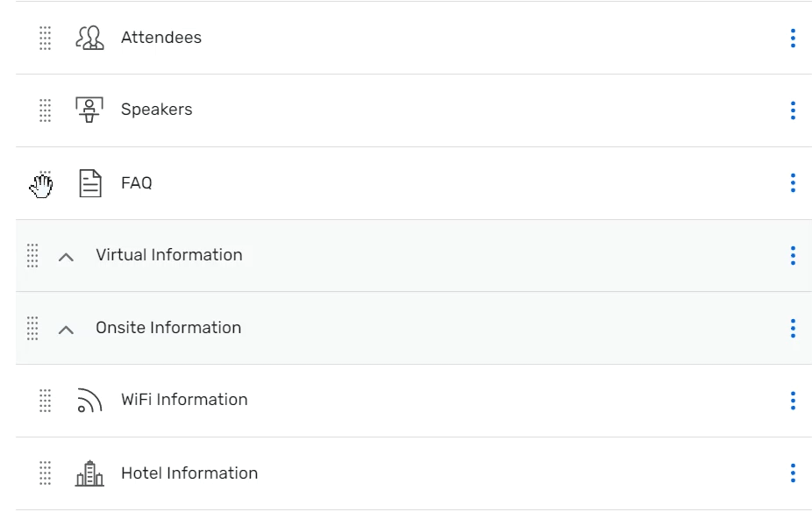Open the FAQ three-dot menu
812x512 pixels.
click(792, 183)
